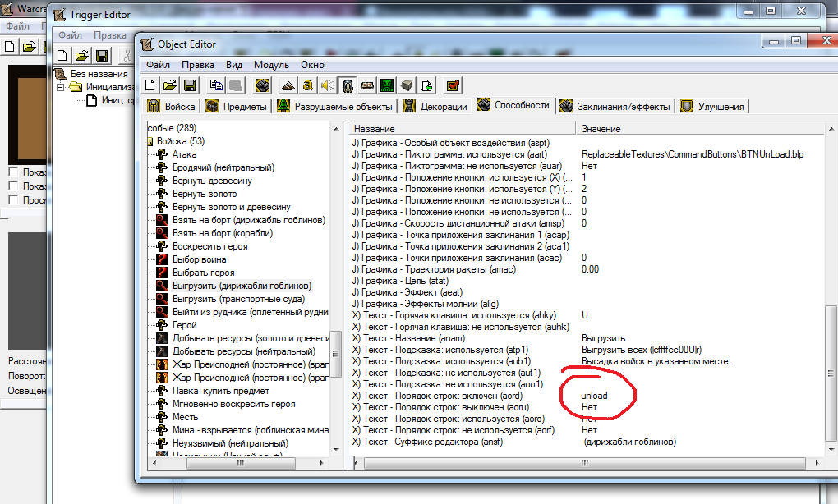This screenshot has height=504, width=838.
Task: Open AI Editor green face icon
Action: pos(387,85)
